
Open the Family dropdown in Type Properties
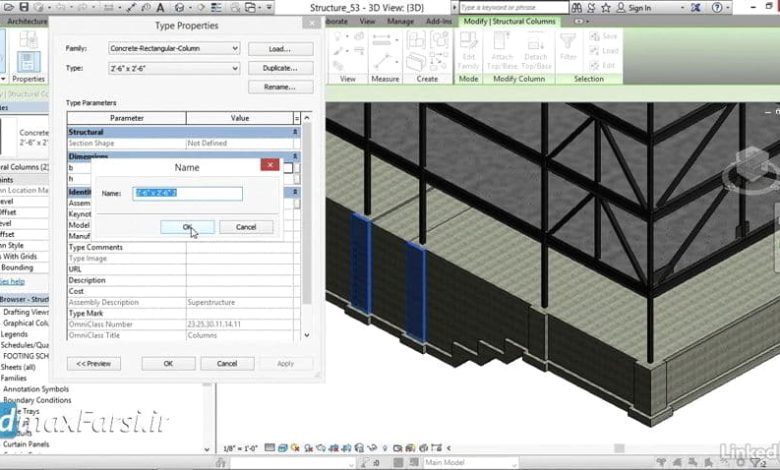click(x=235, y=48)
